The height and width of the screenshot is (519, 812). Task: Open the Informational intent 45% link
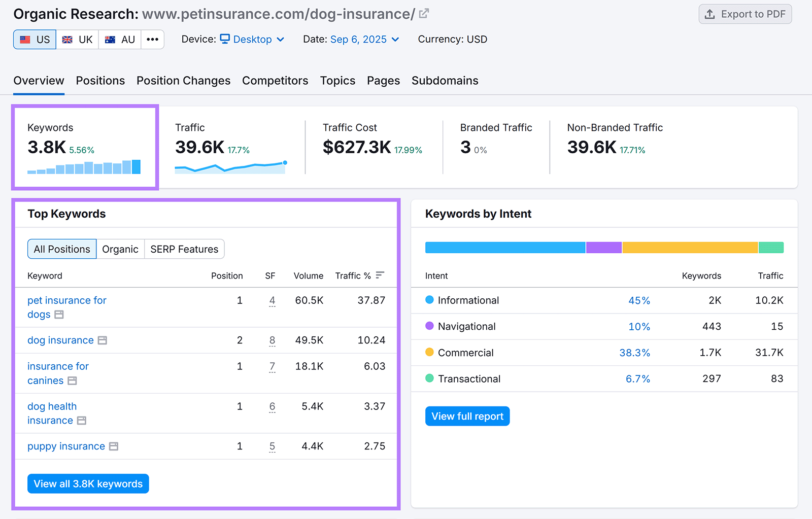tap(639, 300)
